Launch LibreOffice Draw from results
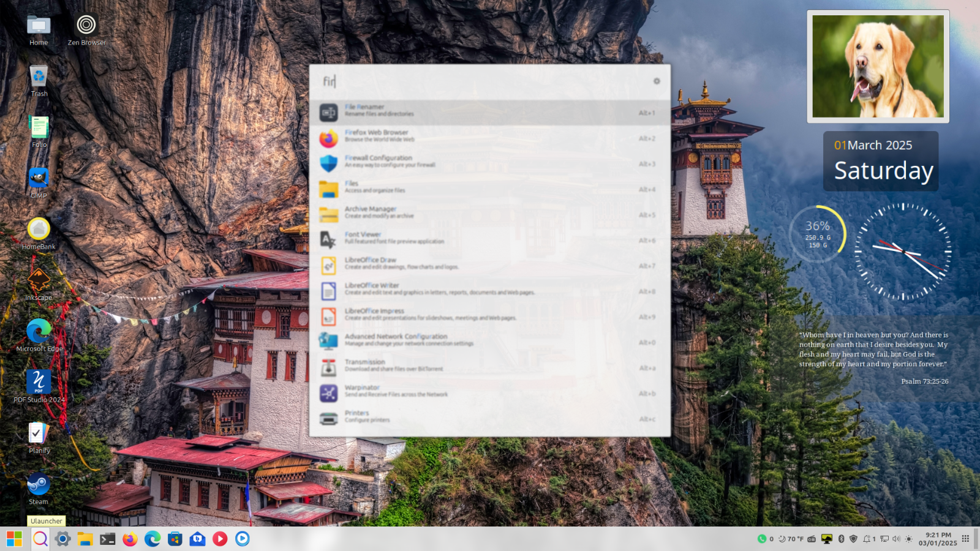Image resolution: width=980 pixels, height=551 pixels. (490, 266)
